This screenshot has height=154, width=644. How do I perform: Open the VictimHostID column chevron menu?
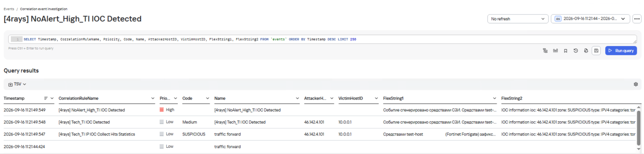tap(376, 98)
